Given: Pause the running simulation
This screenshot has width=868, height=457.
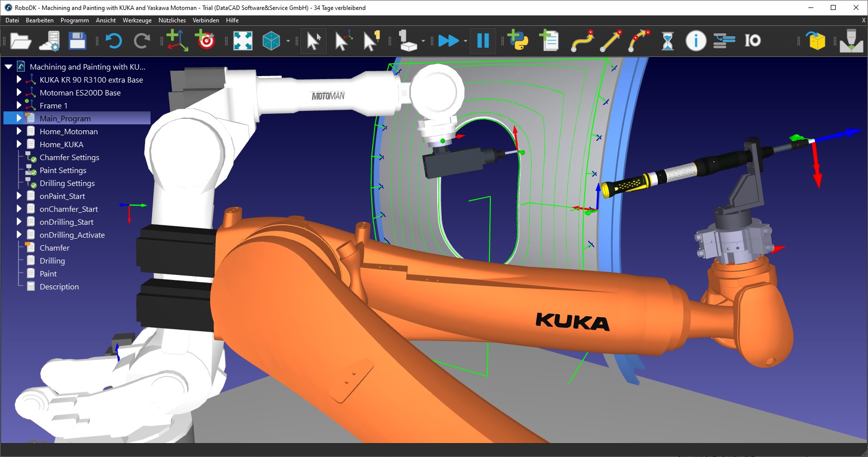Looking at the screenshot, I should tap(482, 41).
